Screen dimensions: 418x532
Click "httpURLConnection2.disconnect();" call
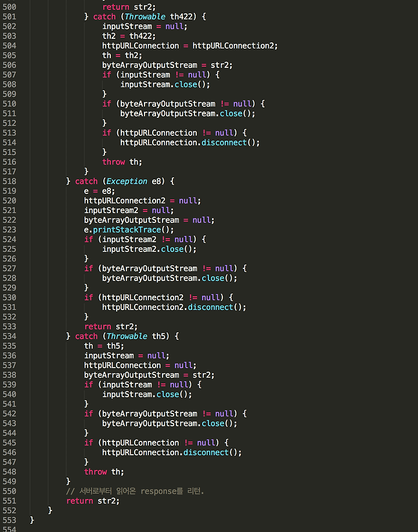coord(174,307)
